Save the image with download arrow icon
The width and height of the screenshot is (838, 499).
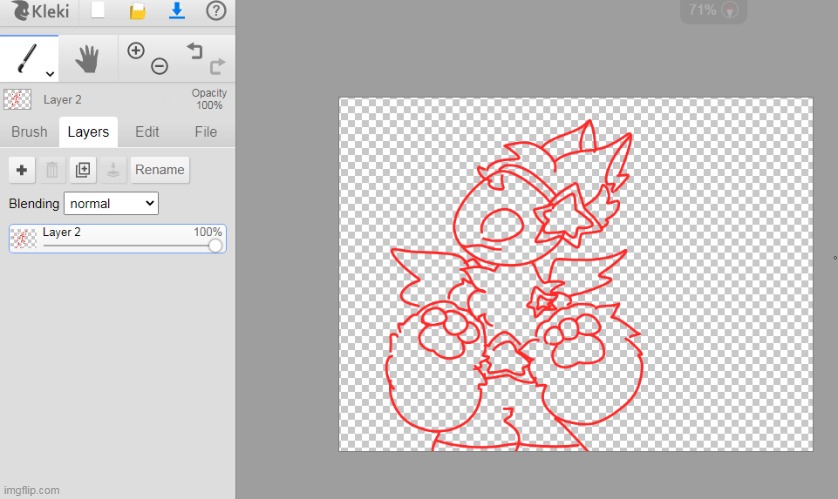click(x=176, y=11)
